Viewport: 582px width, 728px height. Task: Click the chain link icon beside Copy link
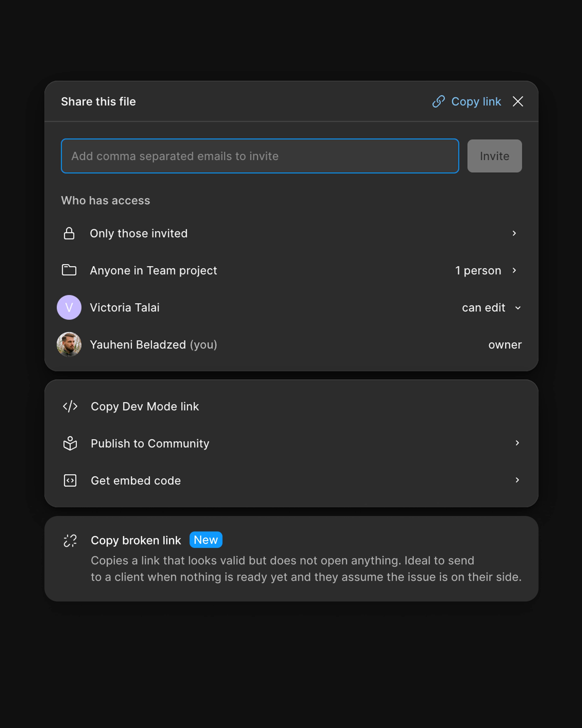click(439, 101)
